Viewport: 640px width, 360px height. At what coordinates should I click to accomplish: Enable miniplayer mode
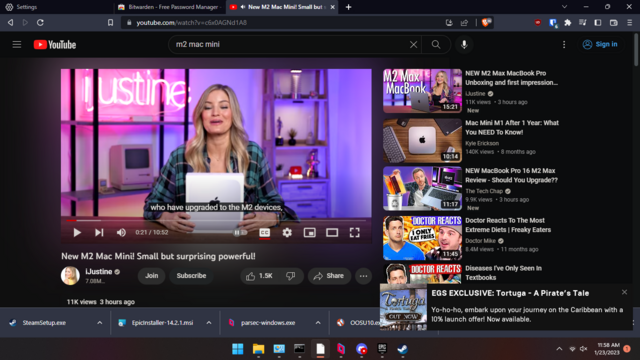point(309,233)
